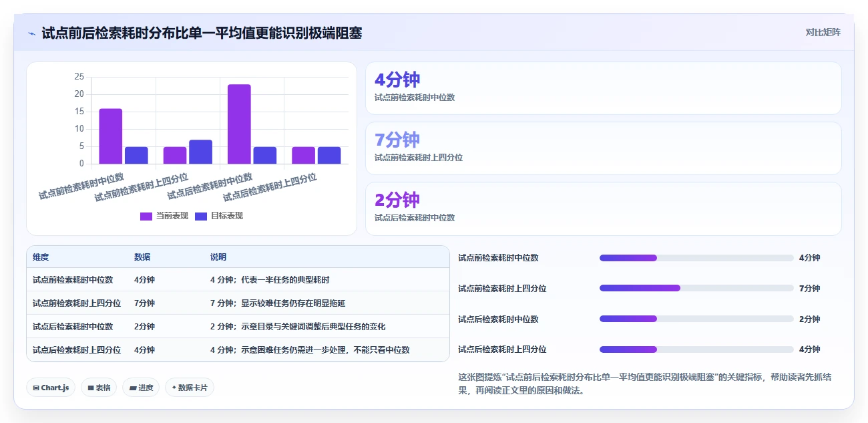Viewport: 868px width, 423px height.
Task: Click the 当前表现 bar for 试点前检索耗时中位数
Action: (x=111, y=136)
